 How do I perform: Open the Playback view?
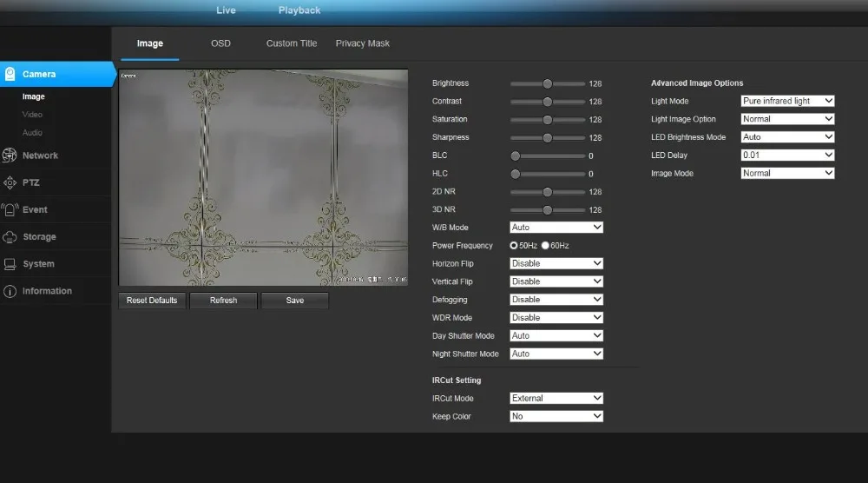click(x=299, y=10)
